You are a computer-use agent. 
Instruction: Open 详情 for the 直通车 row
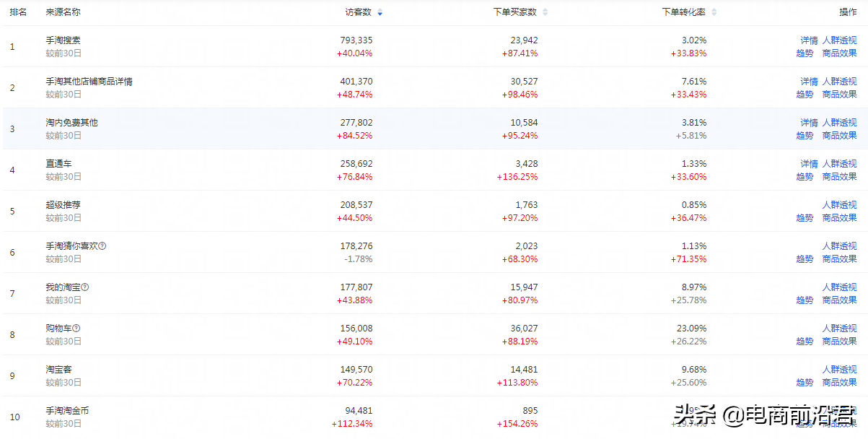click(809, 164)
